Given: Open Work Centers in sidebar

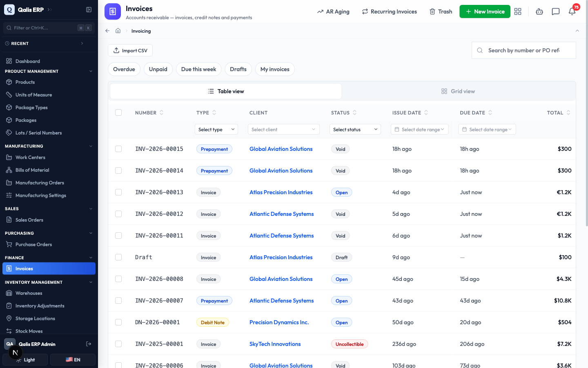Looking at the screenshot, I should pos(49,157).
